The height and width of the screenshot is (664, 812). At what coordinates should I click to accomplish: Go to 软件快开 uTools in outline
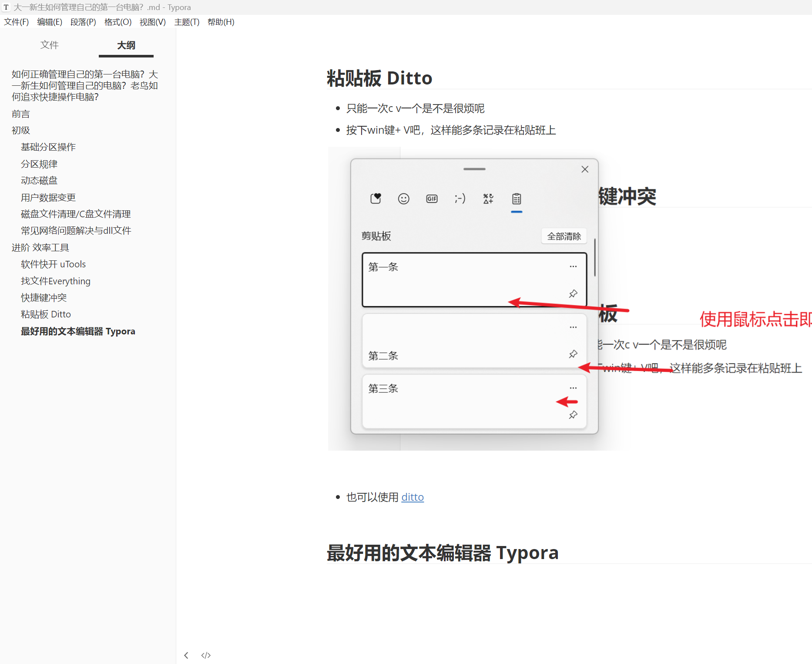(54, 264)
